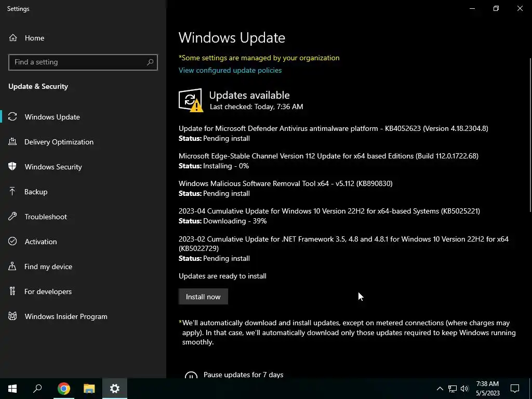Open View configured update policies link

click(x=230, y=70)
